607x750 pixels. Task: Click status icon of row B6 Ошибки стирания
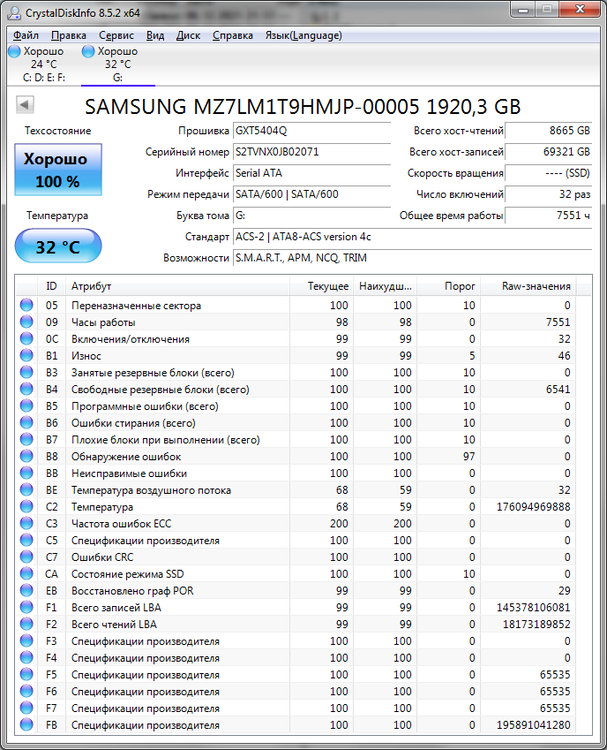pyautogui.click(x=26, y=422)
